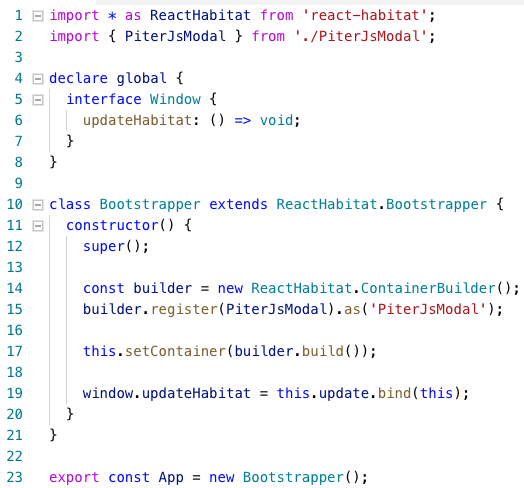Click the updateHabitat property in interface

click(137, 120)
